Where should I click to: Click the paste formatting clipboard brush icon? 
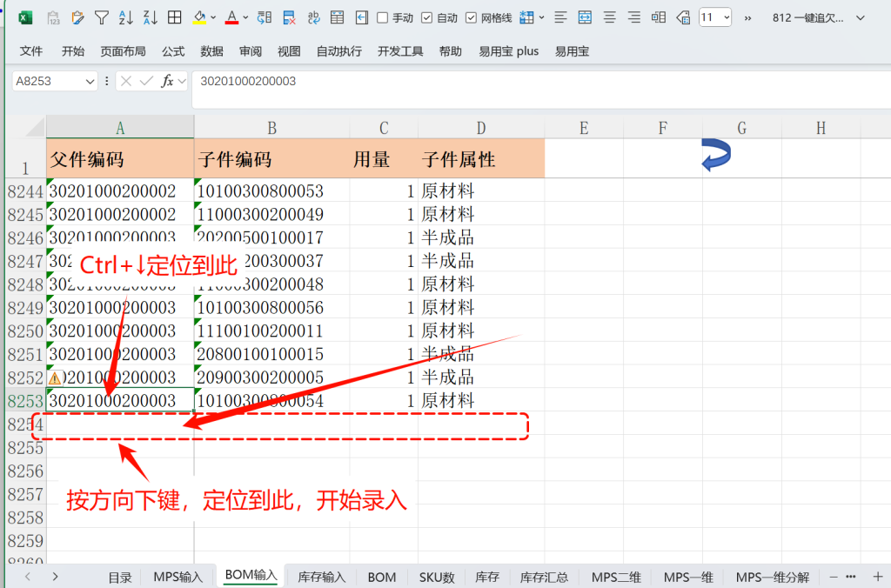77,18
